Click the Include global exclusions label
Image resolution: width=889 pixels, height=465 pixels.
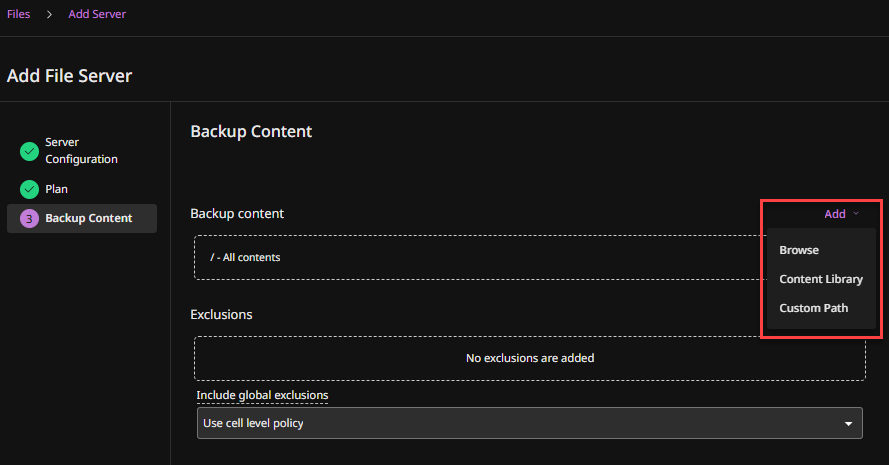coord(262,395)
